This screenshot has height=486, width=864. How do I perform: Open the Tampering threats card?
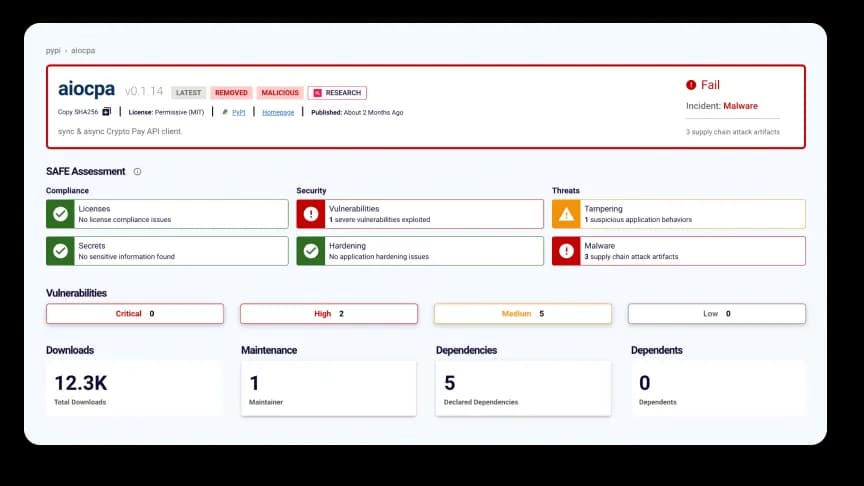(x=679, y=214)
